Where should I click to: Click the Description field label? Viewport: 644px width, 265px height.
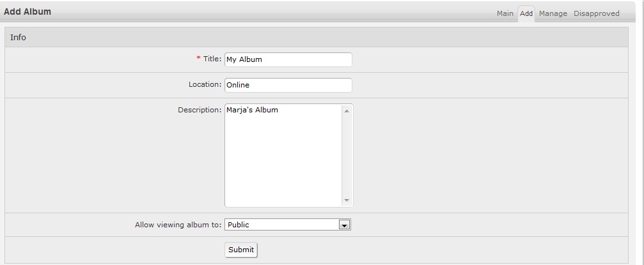click(x=199, y=110)
